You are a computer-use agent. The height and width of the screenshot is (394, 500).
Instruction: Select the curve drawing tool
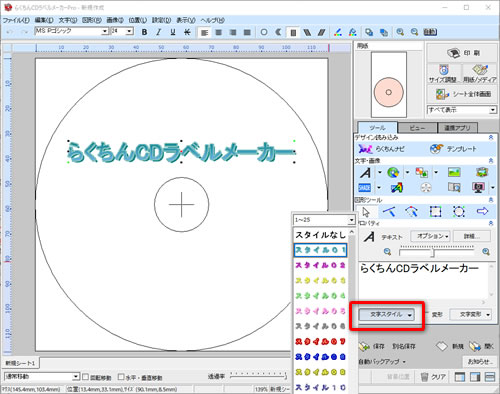pyautogui.click(x=412, y=211)
